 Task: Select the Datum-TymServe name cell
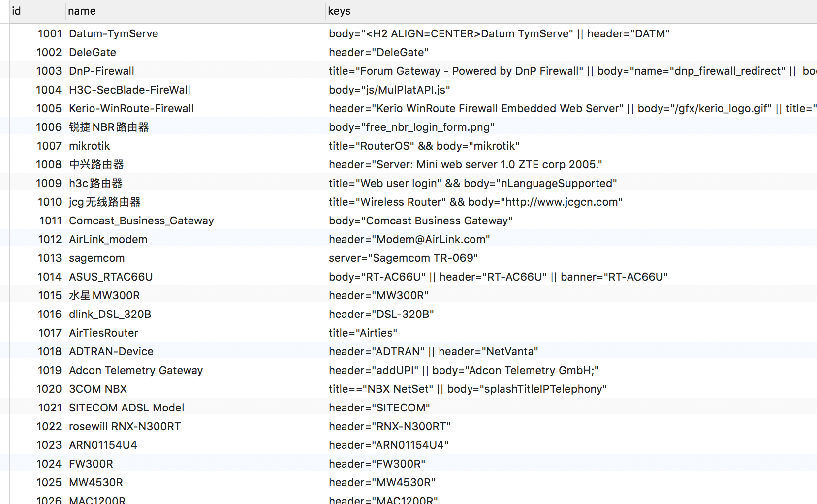[x=195, y=33]
